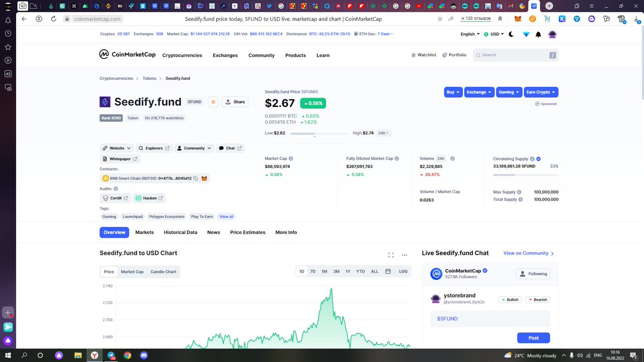Open the Gaming dropdown button
The width and height of the screenshot is (644, 362).
[509, 92]
